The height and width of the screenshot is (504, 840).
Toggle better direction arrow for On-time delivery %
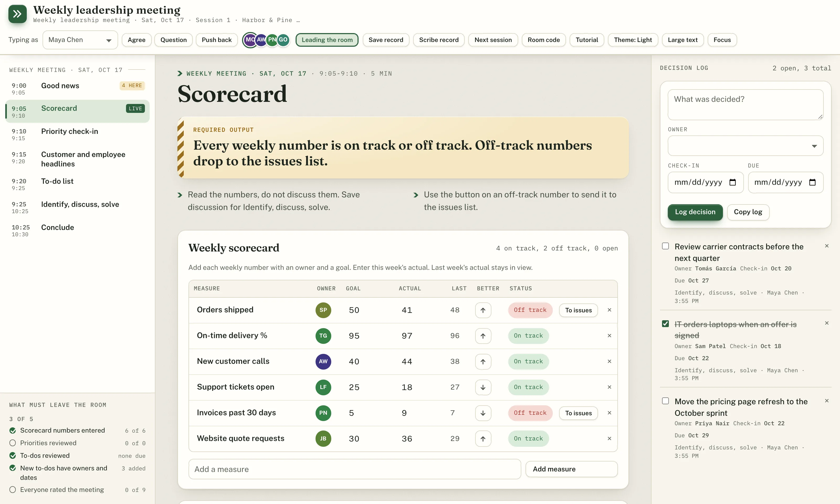483,336
